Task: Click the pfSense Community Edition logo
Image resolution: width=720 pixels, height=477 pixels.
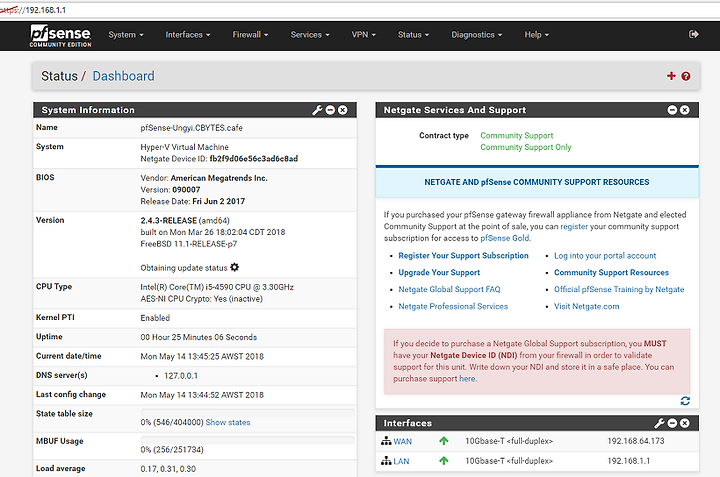Action: [61, 36]
